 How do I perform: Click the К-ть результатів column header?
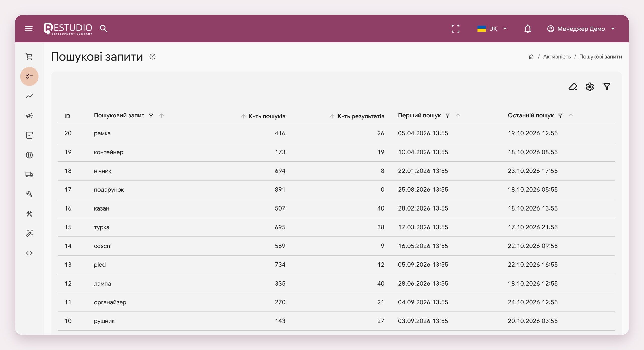coord(361,116)
